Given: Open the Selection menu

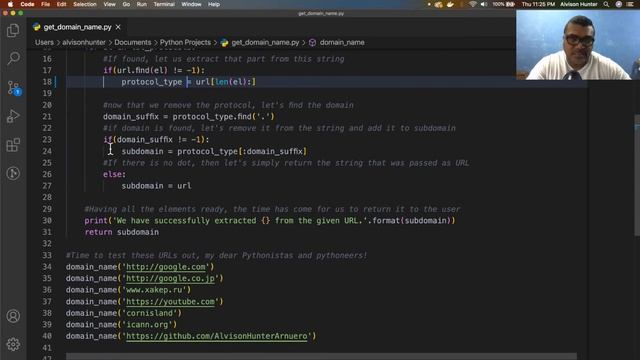Looking at the screenshot, I should (x=84, y=4).
